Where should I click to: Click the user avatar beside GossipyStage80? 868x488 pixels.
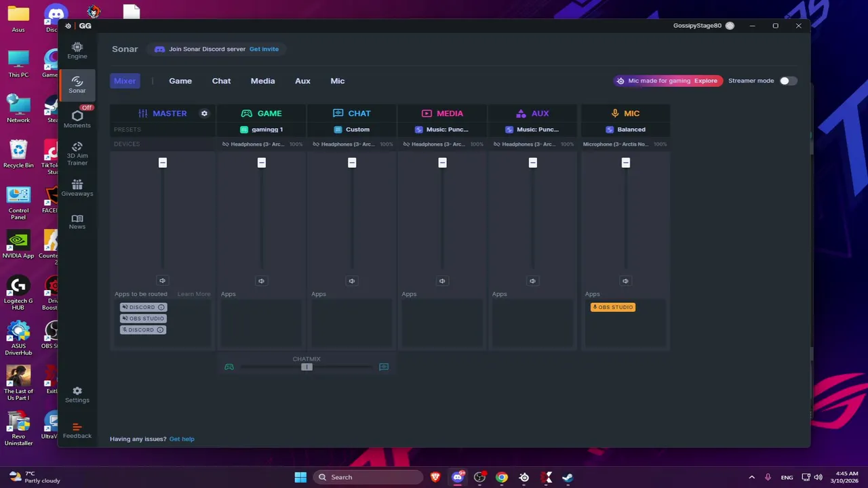[730, 26]
